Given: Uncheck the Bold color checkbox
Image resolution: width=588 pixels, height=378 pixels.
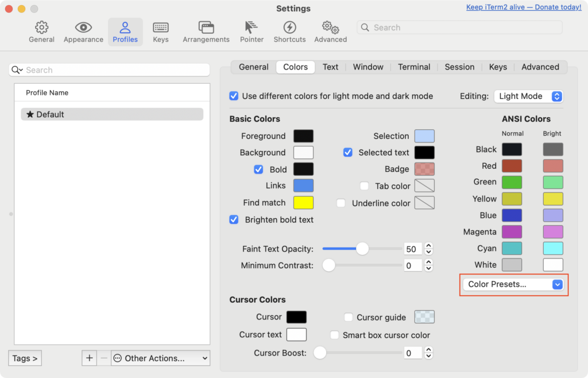Looking at the screenshot, I should 258,169.
